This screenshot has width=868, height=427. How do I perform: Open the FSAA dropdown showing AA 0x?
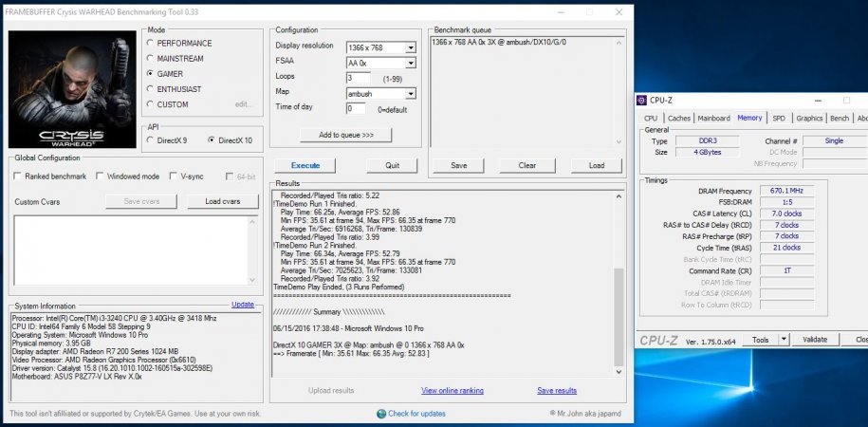(410, 64)
